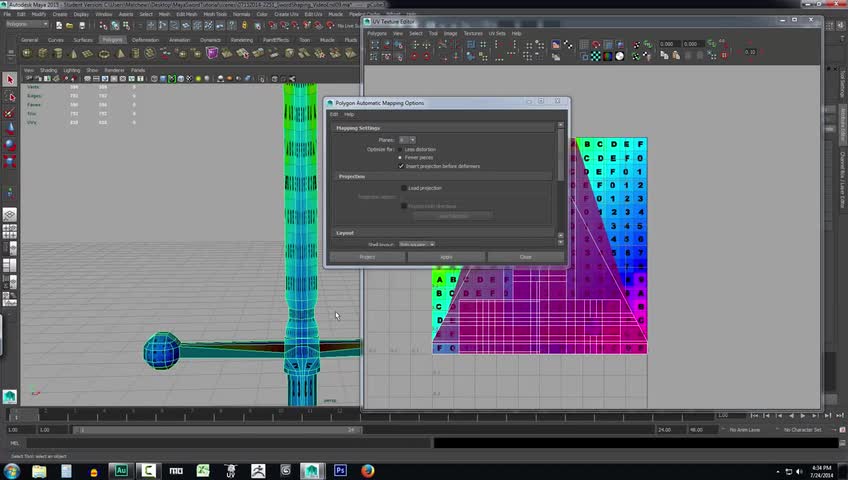Switch to the Deformation shelf tab

[145, 40]
